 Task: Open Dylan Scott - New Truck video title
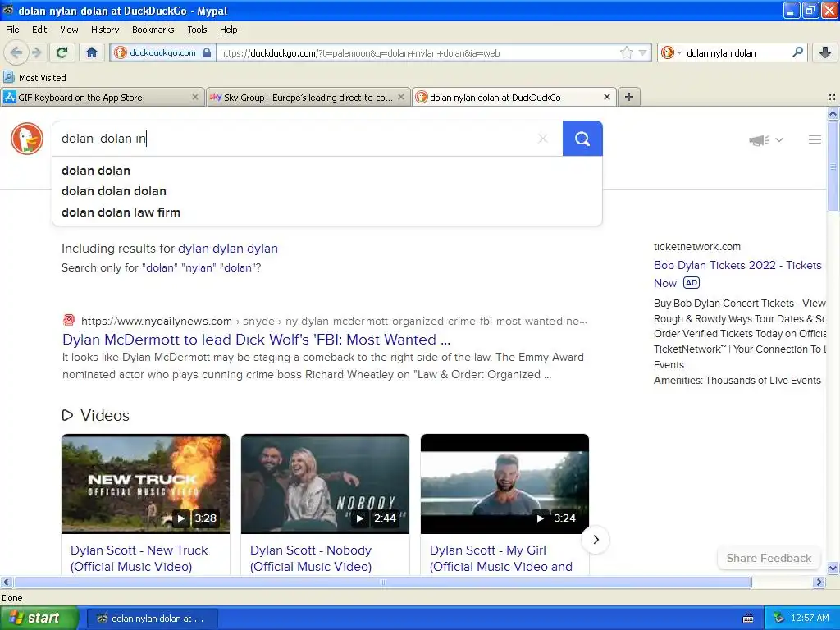pyautogui.click(x=139, y=558)
